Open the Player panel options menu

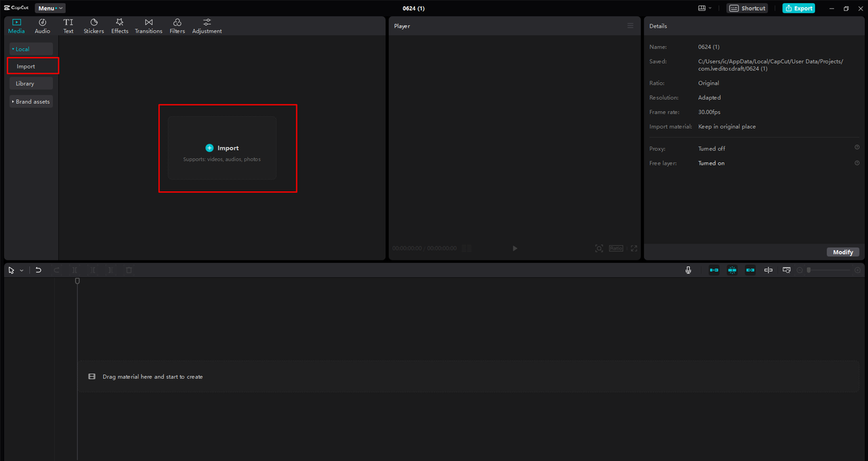pyautogui.click(x=630, y=26)
